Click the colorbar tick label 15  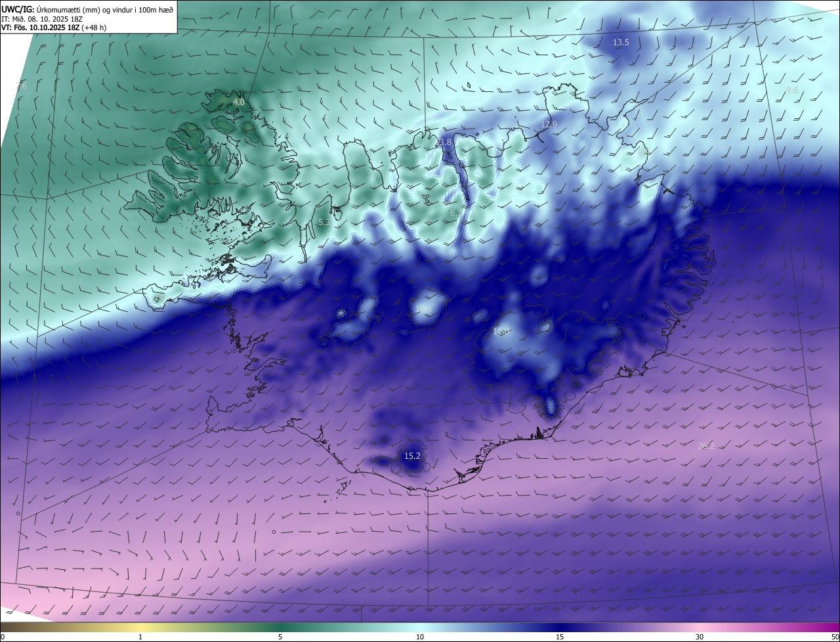point(560,637)
